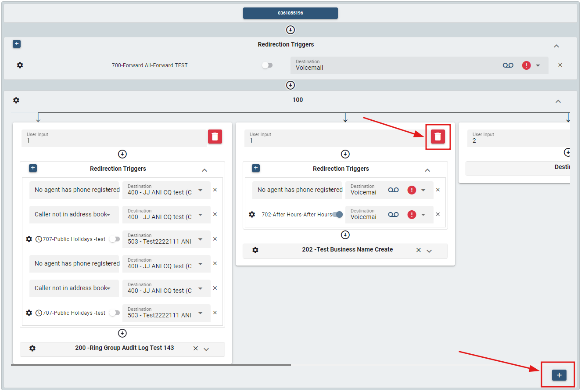Click the voicemail icon in top Destination field
Screen dimensions: 581x392
(x=508, y=65)
